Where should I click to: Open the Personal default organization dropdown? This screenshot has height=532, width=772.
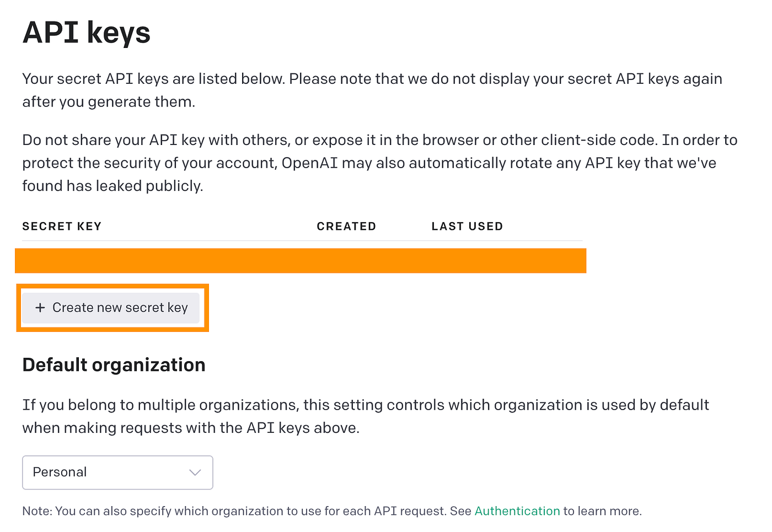point(117,472)
